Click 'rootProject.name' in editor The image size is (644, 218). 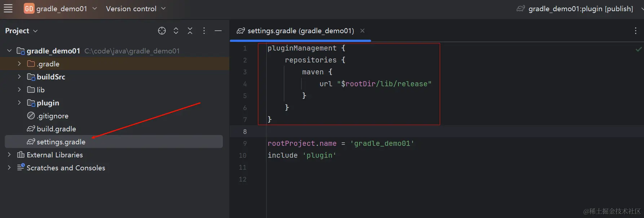(x=302, y=143)
